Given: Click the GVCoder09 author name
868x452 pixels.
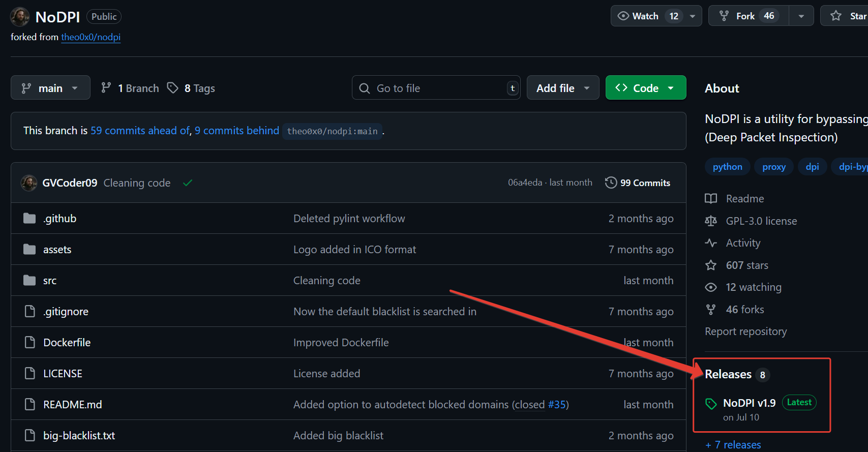Looking at the screenshot, I should tap(70, 183).
